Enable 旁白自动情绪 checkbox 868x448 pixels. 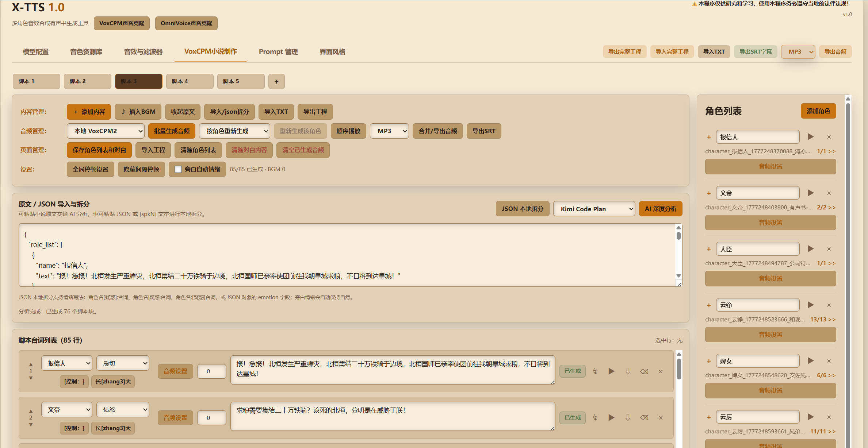click(x=178, y=169)
